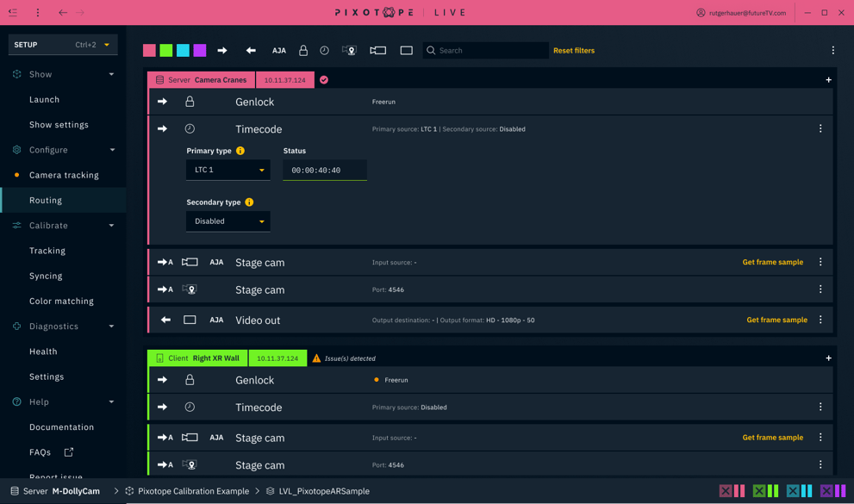Click the Camera Cranes IP 10.11.37.124

point(285,80)
